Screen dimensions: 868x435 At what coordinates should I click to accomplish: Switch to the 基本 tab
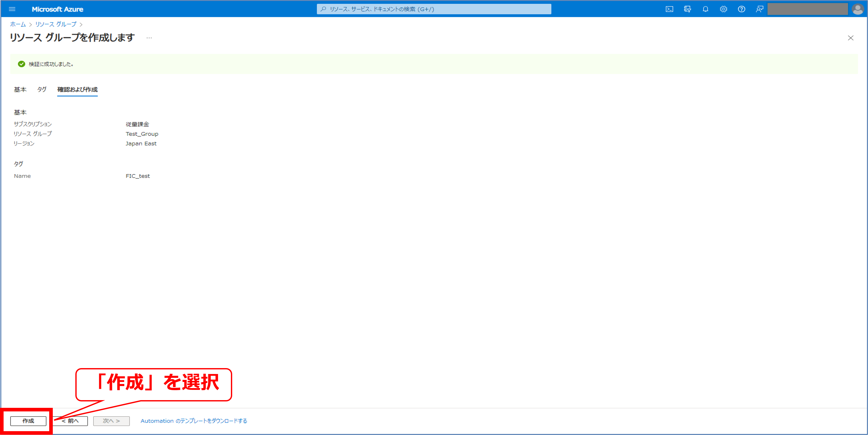[x=20, y=90]
